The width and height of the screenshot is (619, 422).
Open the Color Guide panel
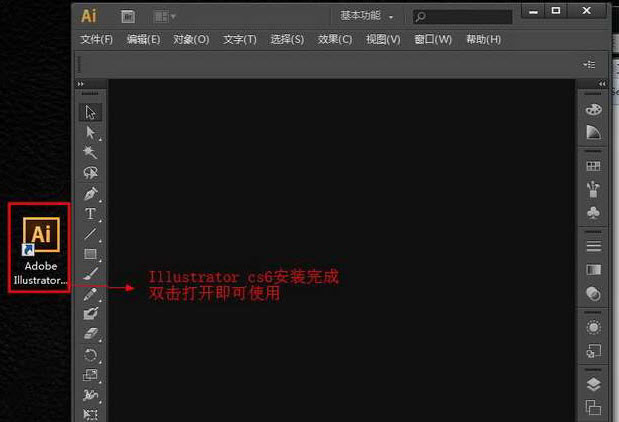point(593,133)
